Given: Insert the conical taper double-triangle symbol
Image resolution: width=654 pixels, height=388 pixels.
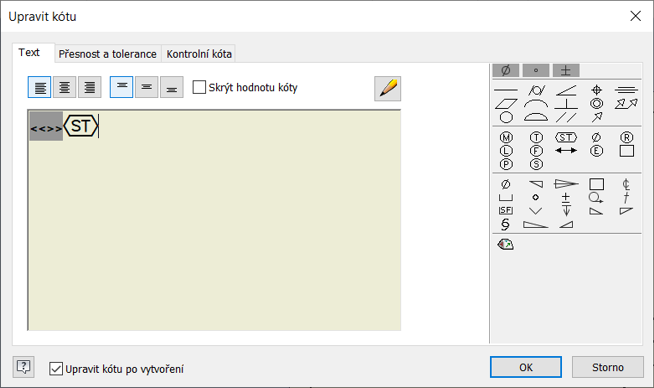Looking at the screenshot, I should tap(566, 184).
